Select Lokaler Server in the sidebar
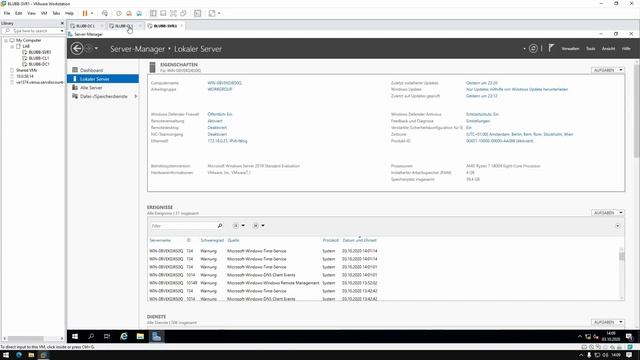 (x=103, y=79)
